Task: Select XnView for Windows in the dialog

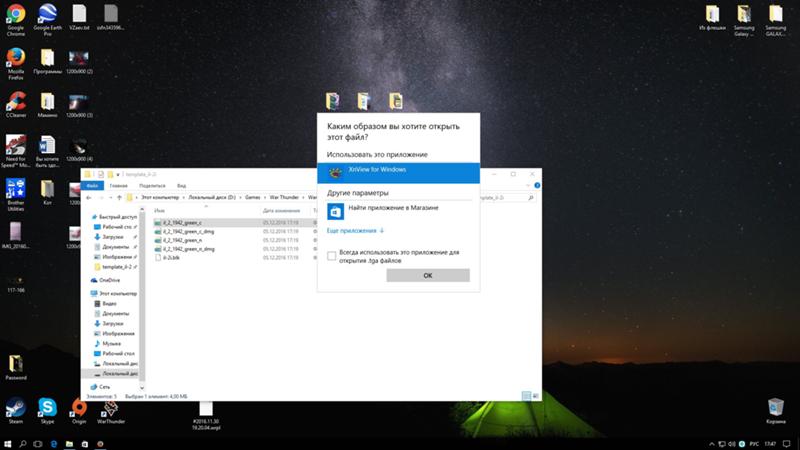Action: click(x=398, y=173)
